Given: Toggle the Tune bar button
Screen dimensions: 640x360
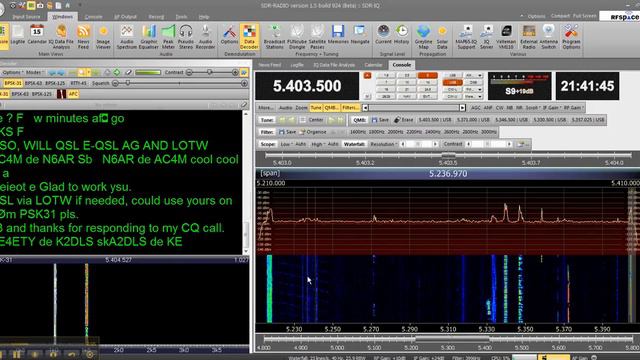Looking at the screenshot, I should point(316,108).
